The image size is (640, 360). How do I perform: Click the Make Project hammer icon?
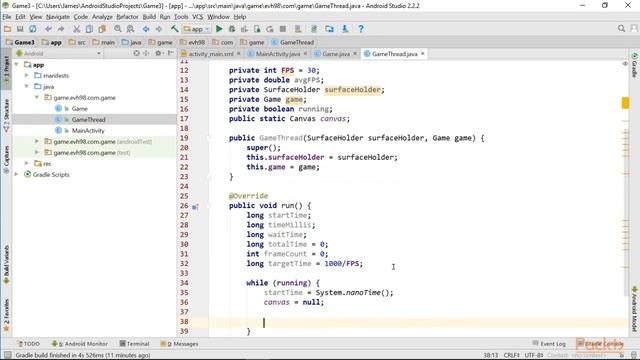point(174,29)
